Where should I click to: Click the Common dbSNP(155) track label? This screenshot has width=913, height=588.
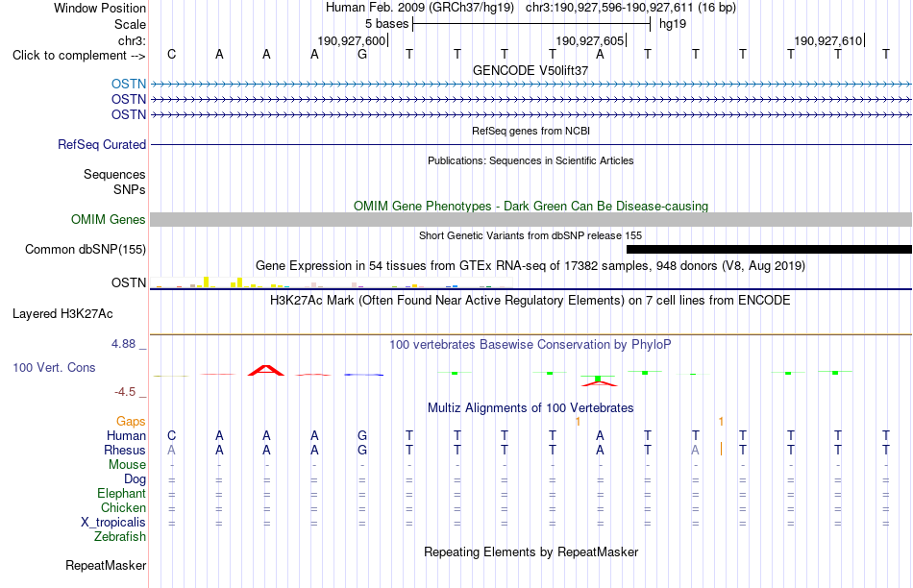[85, 249]
